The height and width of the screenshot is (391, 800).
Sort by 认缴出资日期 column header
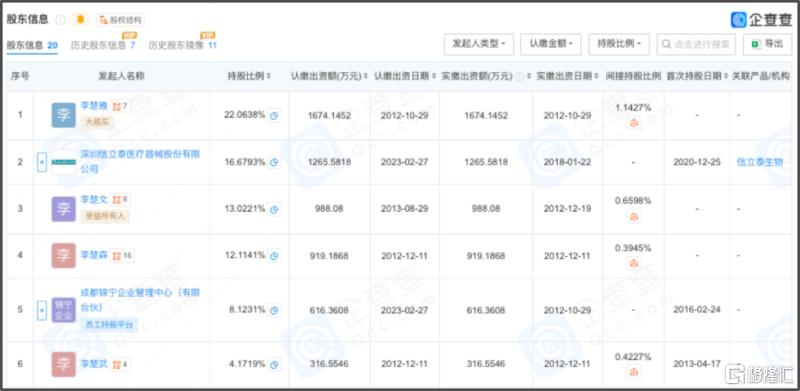(405, 76)
